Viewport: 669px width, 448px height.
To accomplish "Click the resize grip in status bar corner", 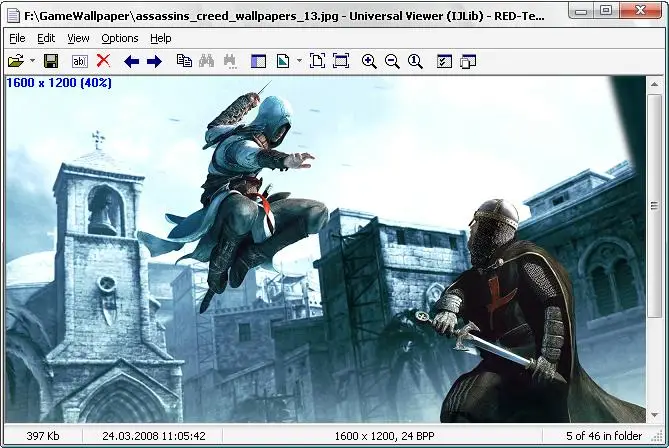I will coord(656,436).
